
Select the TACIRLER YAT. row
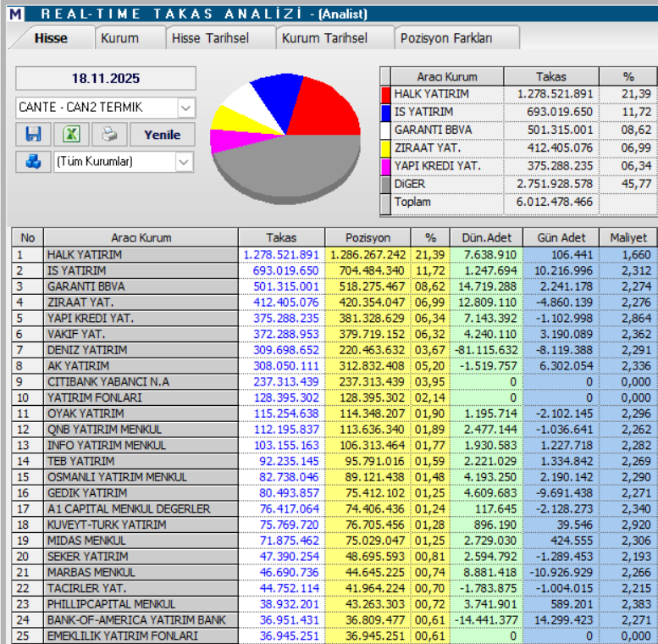click(x=334, y=588)
